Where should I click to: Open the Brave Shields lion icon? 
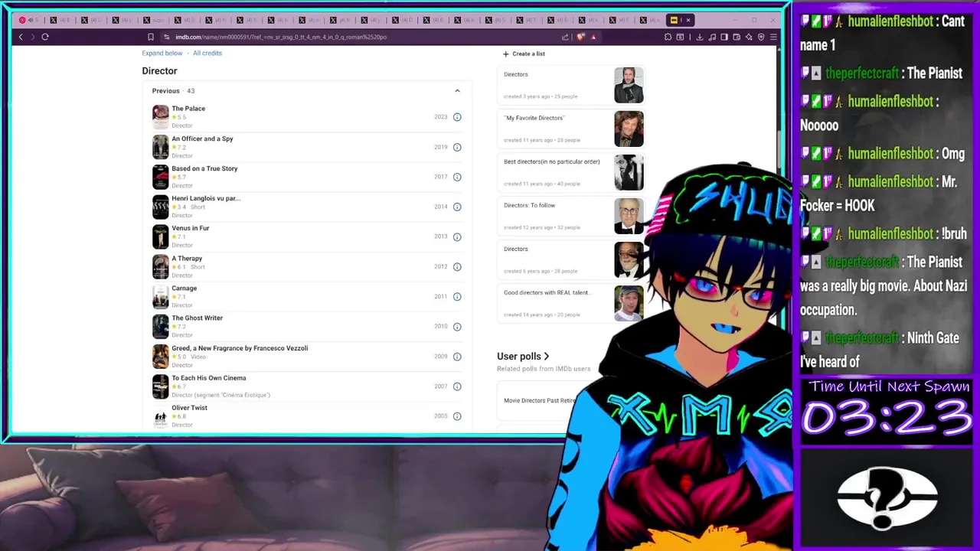click(580, 37)
